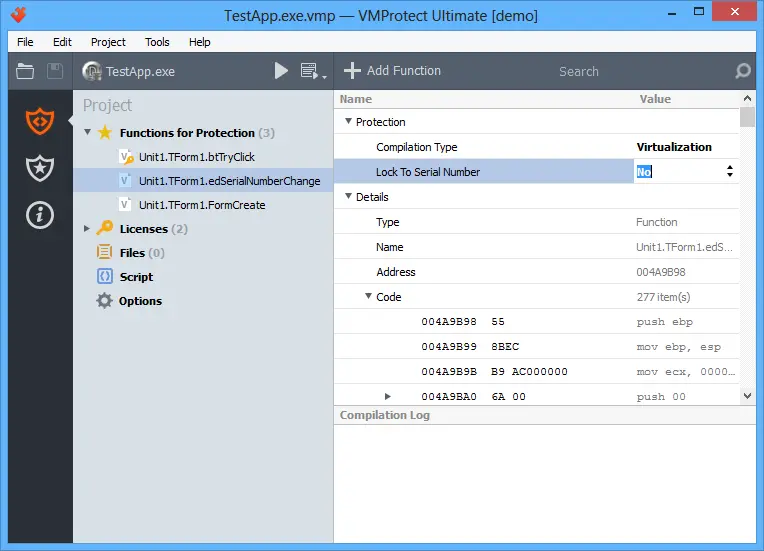This screenshot has height=551, width=764.
Task: Click the Script braces icon
Action: pos(105,276)
